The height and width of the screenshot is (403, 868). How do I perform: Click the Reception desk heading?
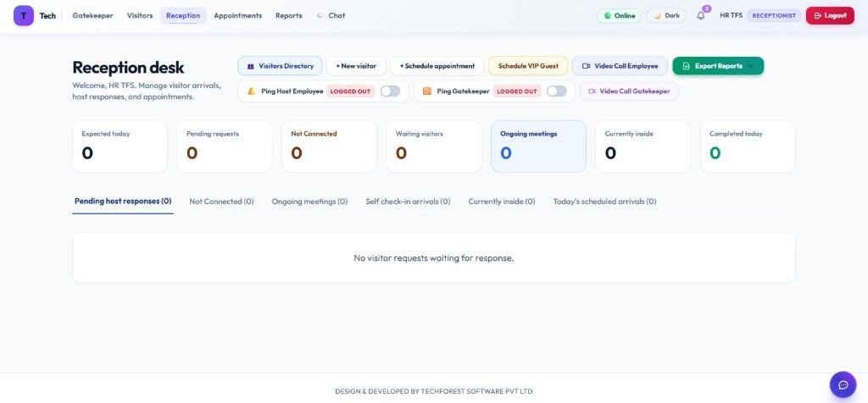(129, 68)
